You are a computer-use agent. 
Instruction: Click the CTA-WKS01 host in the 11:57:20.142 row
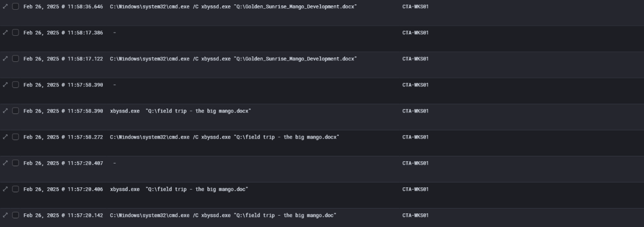pyautogui.click(x=416, y=215)
